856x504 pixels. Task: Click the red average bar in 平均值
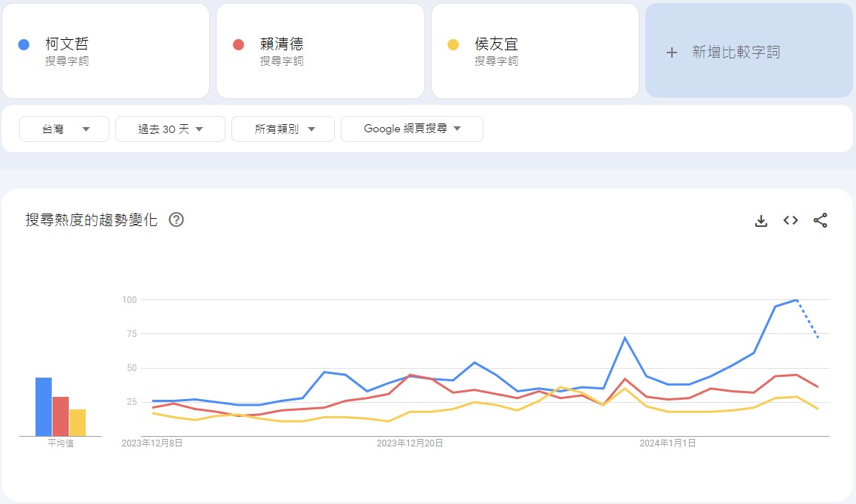coord(61,416)
